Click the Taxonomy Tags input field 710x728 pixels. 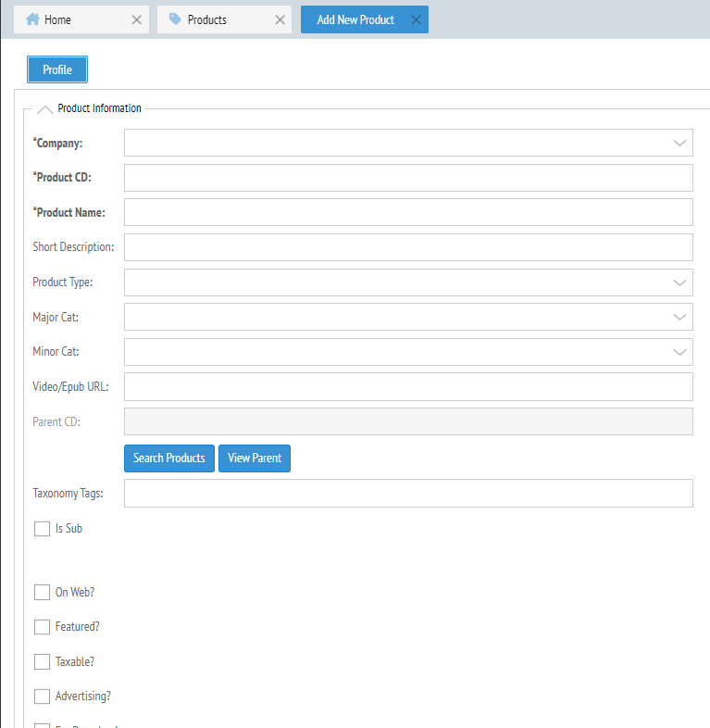[x=408, y=493]
